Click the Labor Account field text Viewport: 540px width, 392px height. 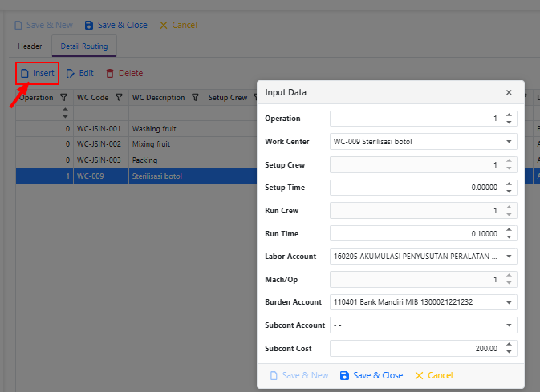pyautogui.click(x=416, y=256)
